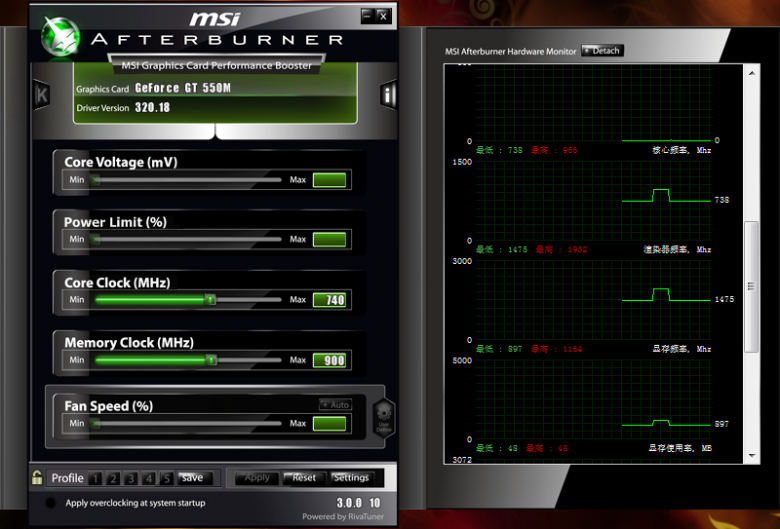Click the 897 value on monitor graph
This screenshot has height=529, width=780.
(x=722, y=424)
